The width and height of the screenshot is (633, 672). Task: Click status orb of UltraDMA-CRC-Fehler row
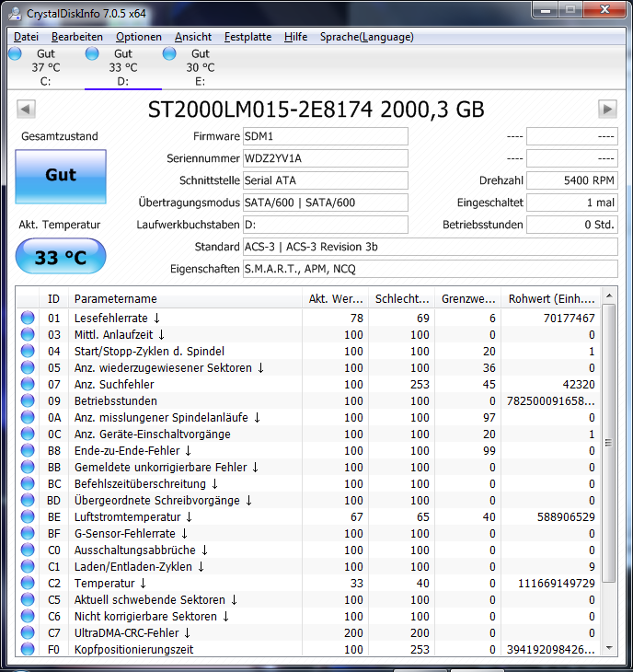(x=28, y=632)
